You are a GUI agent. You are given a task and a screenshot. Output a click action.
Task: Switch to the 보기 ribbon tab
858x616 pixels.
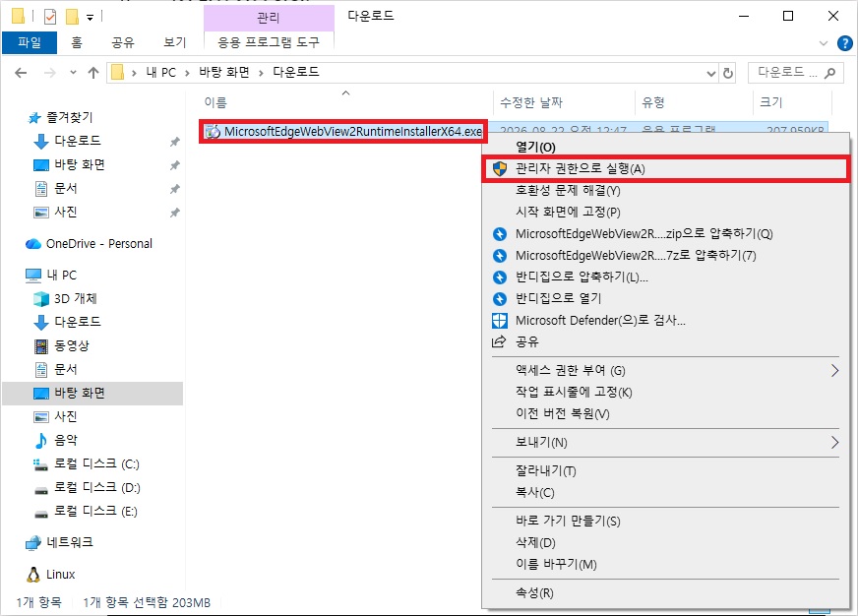[175, 42]
